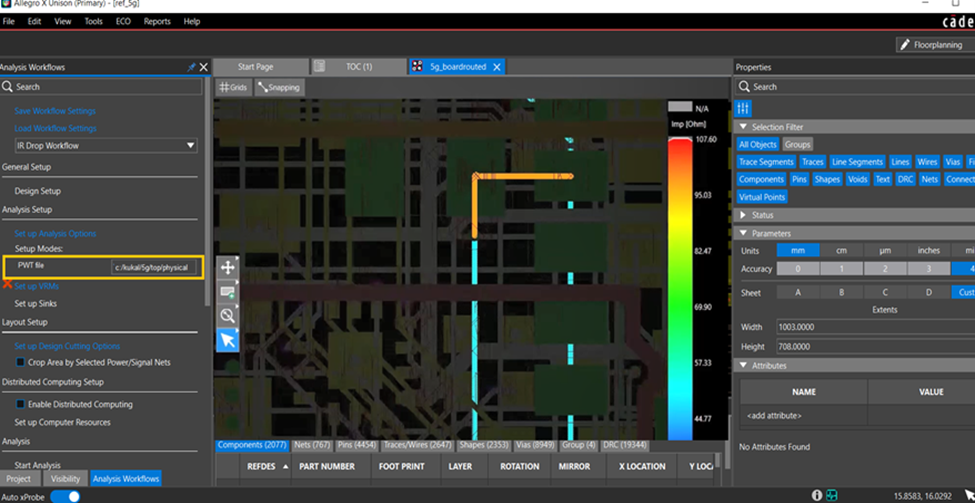Toggle Grids in the canvas toolbar

[233, 88]
